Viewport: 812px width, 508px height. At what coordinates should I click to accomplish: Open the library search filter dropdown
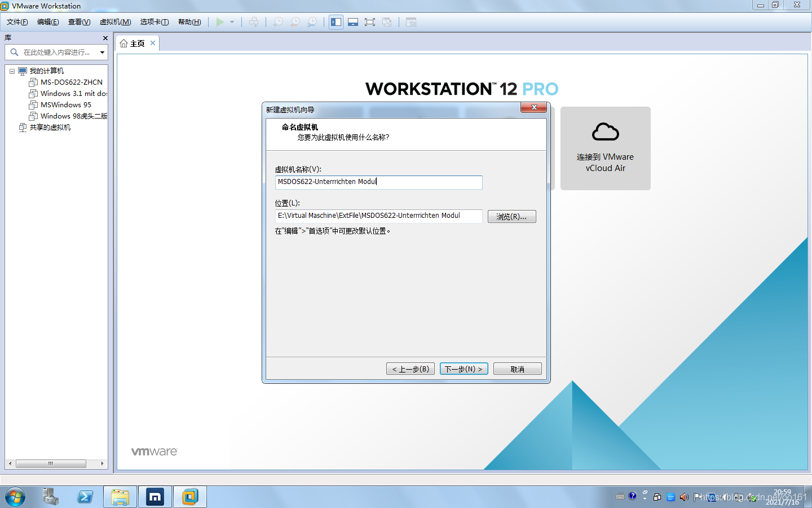click(102, 52)
